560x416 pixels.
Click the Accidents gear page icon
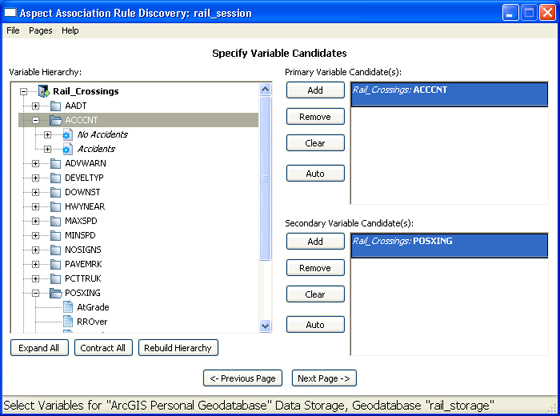click(x=68, y=149)
